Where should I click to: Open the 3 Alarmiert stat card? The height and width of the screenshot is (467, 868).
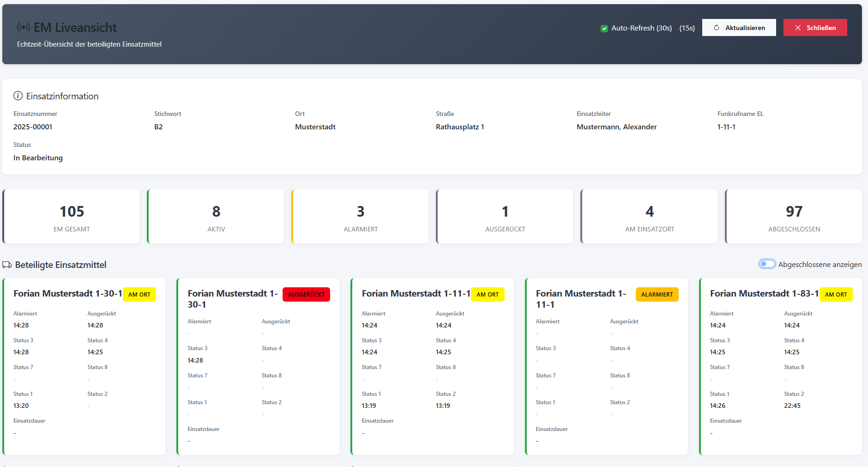pyautogui.click(x=361, y=217)
